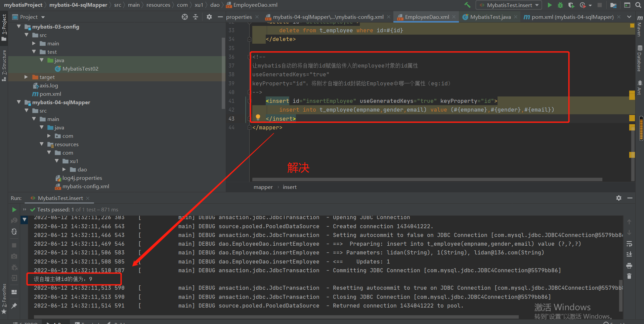
Task: Close the MybatisTest.insert run tab
Action: pos(88,198)
